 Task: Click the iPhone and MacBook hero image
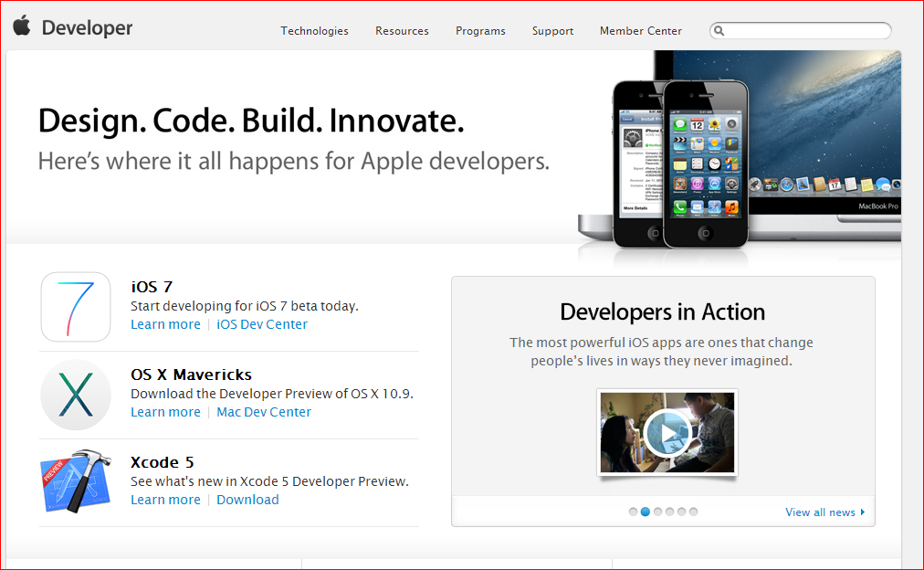click(740, 151)
